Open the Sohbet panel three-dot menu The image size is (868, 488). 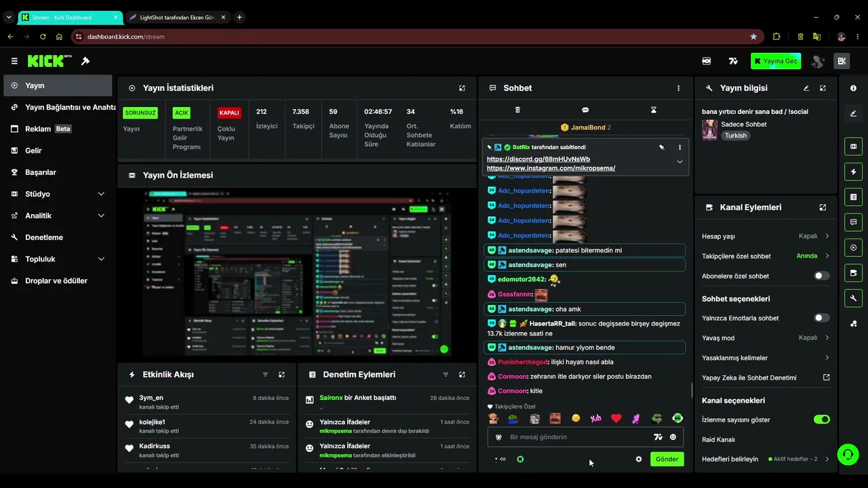pyautogui.click(x=678, y=88)
